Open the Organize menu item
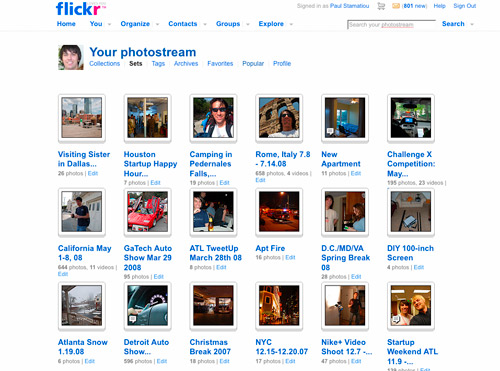This screenshot has height=371, width=500. 135,24
